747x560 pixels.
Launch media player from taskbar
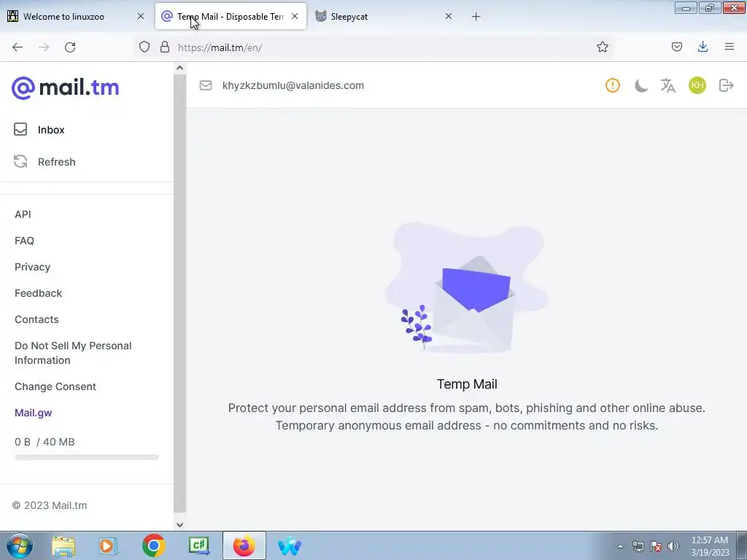click(x=108, y=546)
